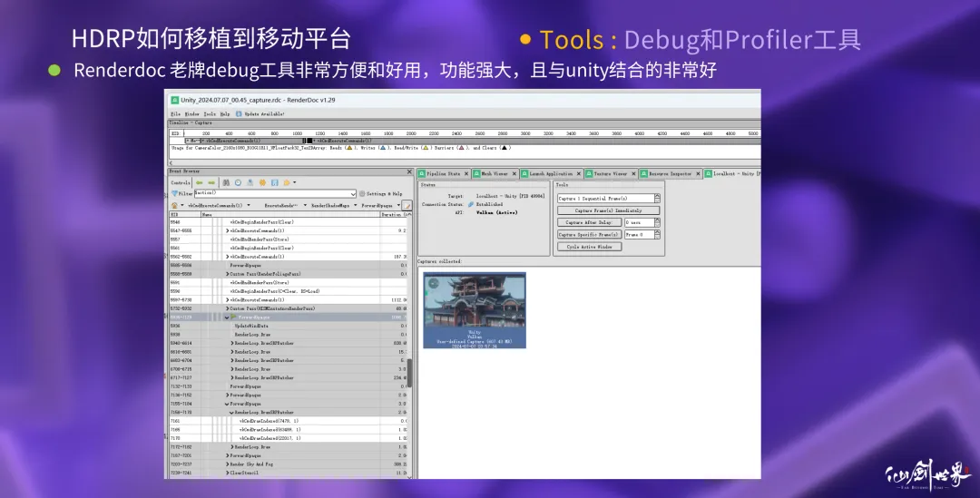Open the Help menu
Viewport: 980px width, 498px height.
(x=225, y=114)
